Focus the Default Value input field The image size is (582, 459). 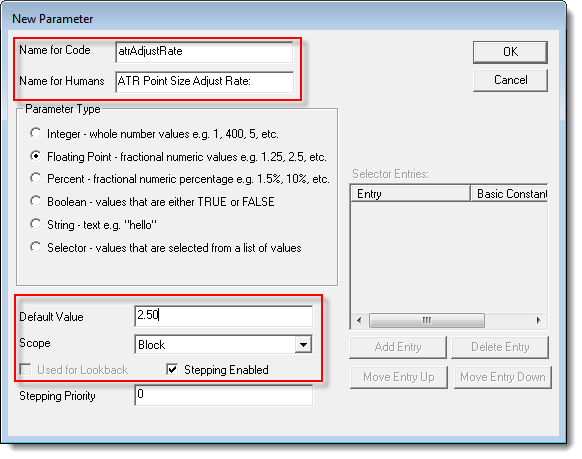point(223,316)
